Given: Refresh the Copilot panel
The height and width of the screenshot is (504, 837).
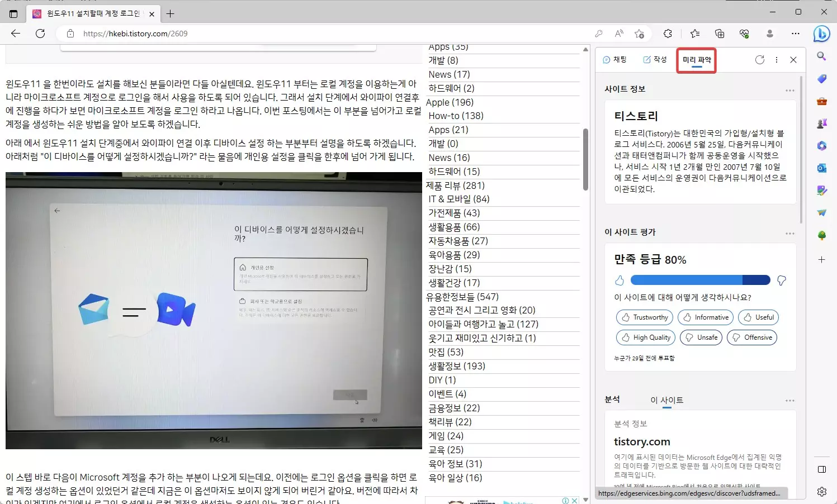Looking at the screenshot, I should point(759,60).
